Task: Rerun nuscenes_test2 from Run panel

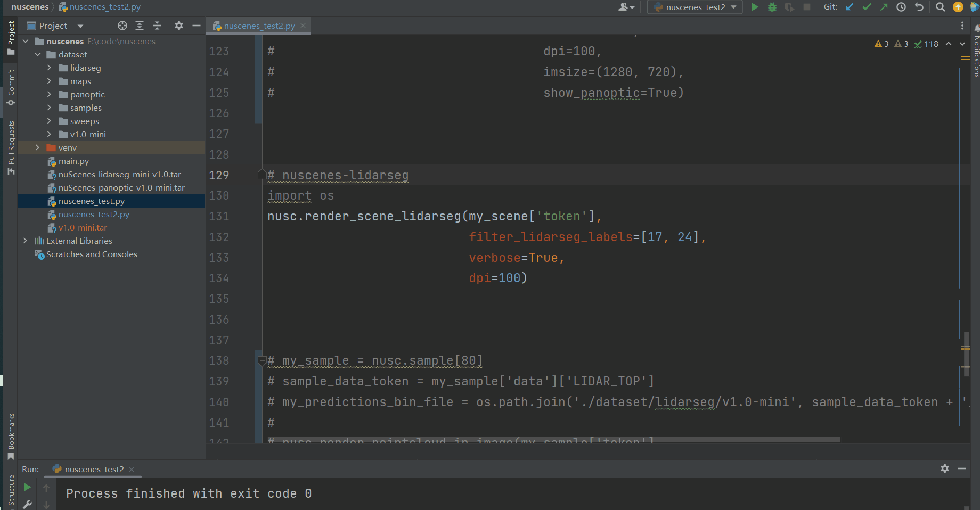Action: (27, 487)
